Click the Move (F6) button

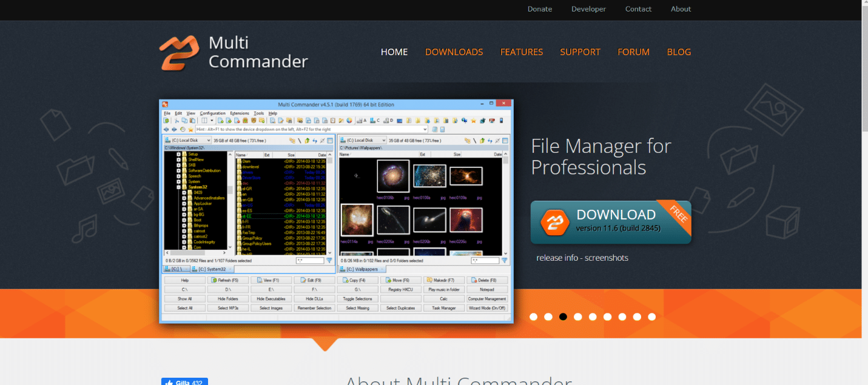tap(401, 280)
